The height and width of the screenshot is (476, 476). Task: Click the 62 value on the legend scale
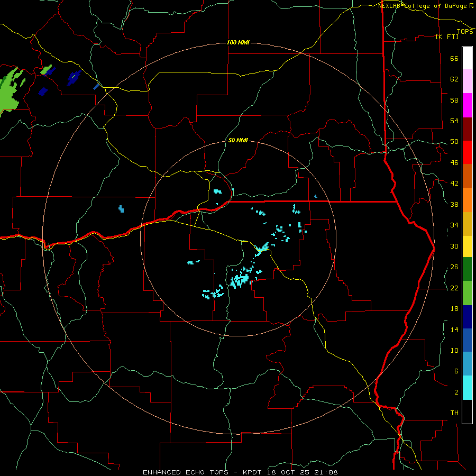coord(454,79)
